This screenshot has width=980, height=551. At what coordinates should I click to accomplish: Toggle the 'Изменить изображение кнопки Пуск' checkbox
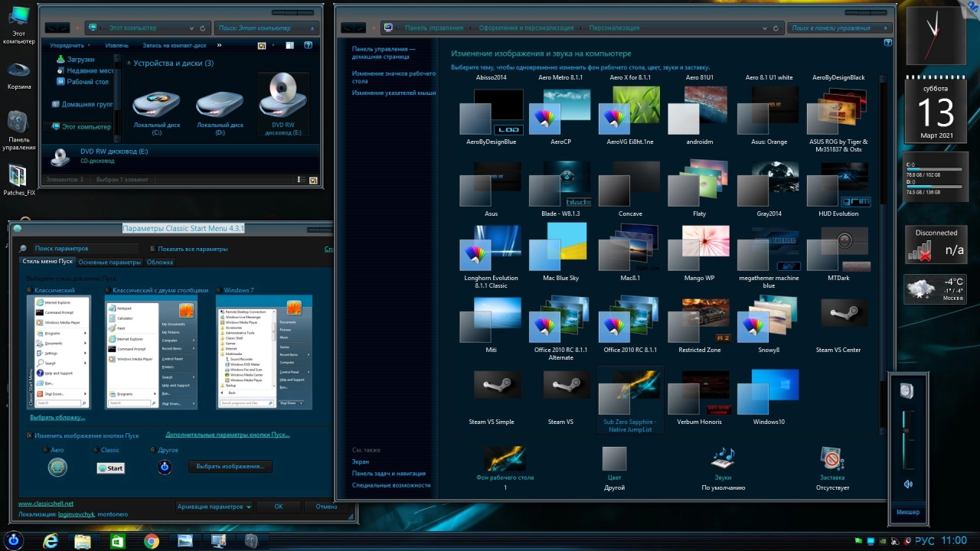click(29, 435)
